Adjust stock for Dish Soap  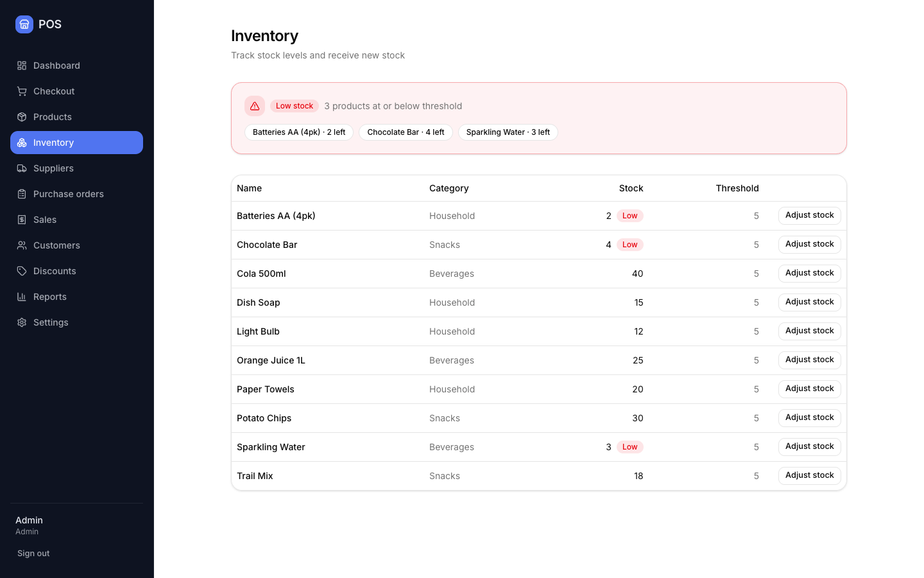[810, 302]
